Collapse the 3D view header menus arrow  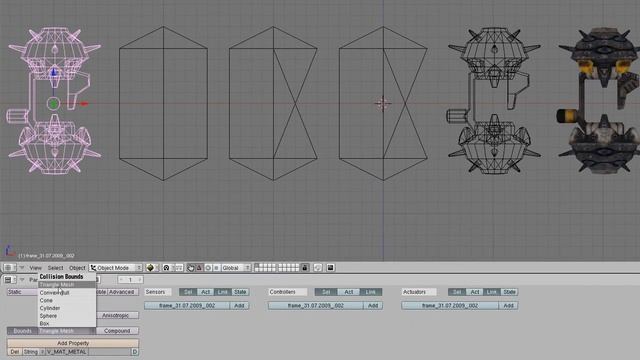pos(22,268)
